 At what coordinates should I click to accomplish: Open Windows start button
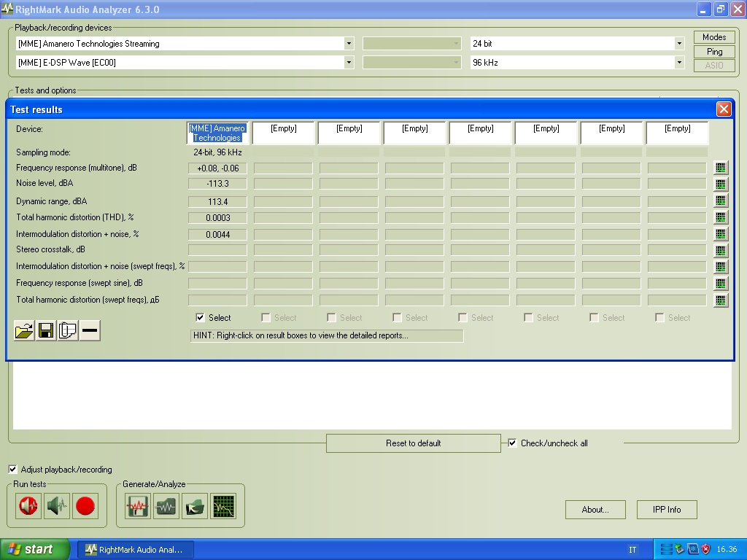point(35,550)
